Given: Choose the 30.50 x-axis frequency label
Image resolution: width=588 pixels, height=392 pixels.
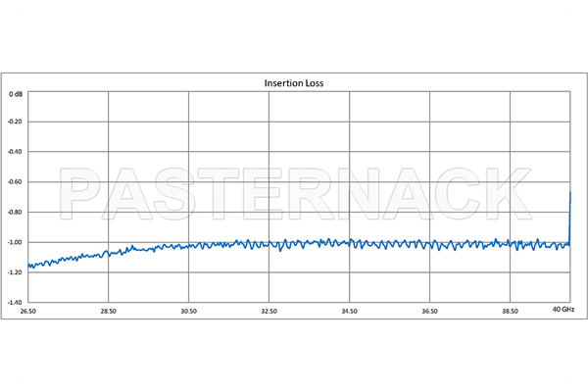Looking at the screenshot, I should (188, 311).
